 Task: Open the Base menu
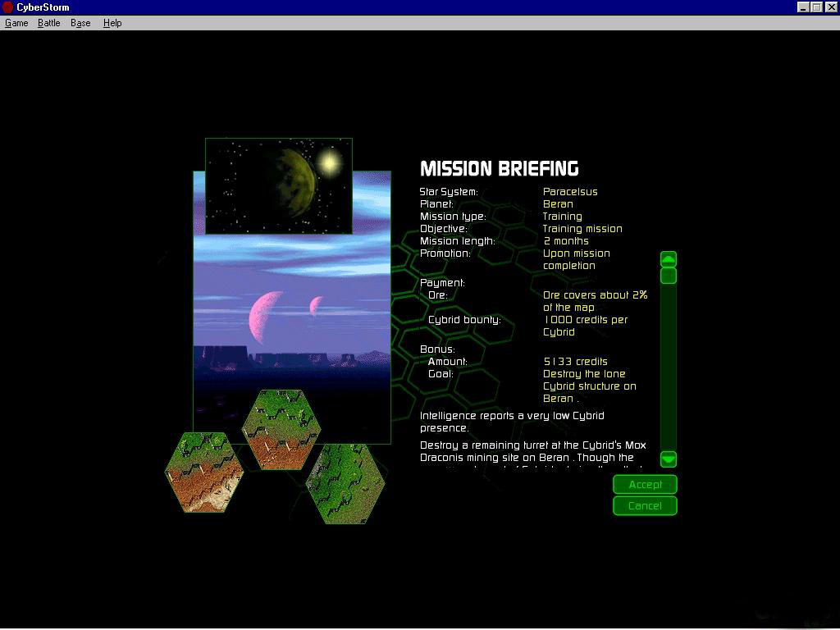[x=80, y=23]
